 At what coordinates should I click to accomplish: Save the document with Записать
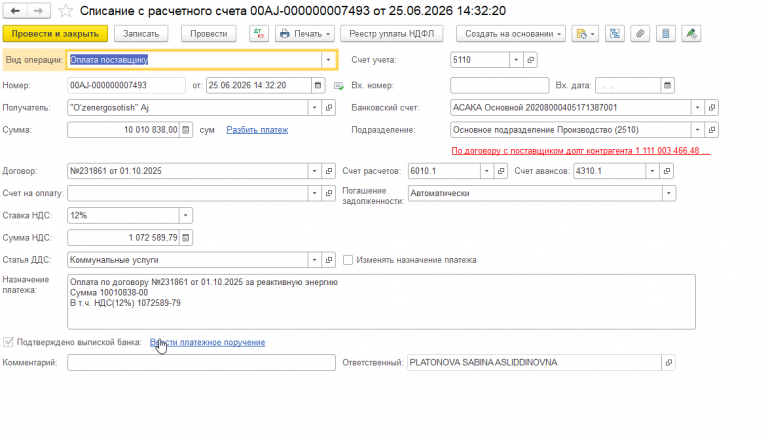click(x=141, y=34)
